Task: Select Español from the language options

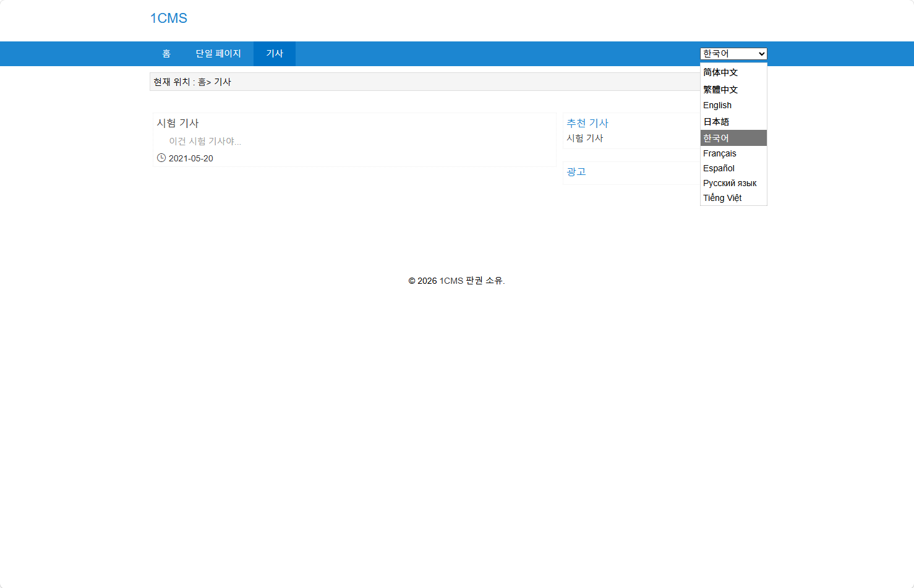Action: pyautogui.click(x=719, y=168)
